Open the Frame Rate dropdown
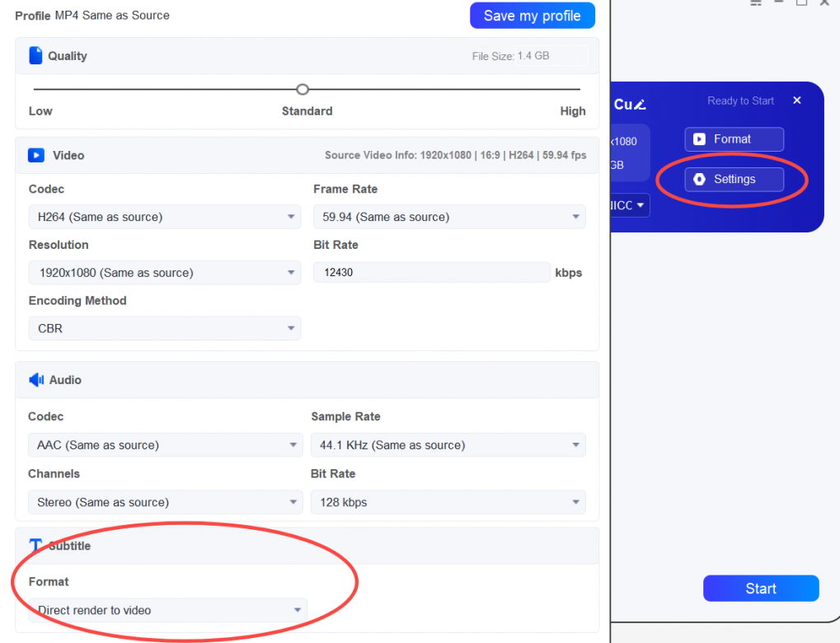840x643 pixels. click(448, 217)
